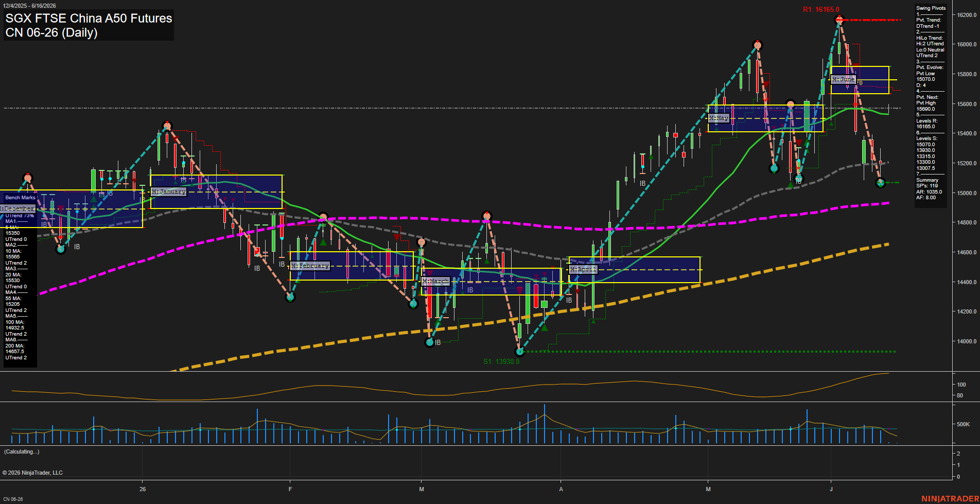The image size is (980, 504).
Task: Click the R1: 16165.0 resistance label
Action: coord(821,9)
